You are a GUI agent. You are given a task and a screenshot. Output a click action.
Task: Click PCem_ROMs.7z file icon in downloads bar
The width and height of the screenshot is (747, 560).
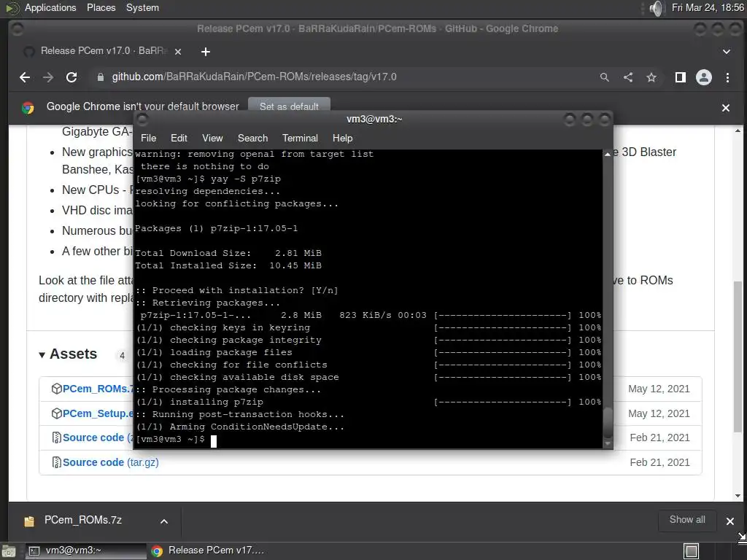coord(29,521)
